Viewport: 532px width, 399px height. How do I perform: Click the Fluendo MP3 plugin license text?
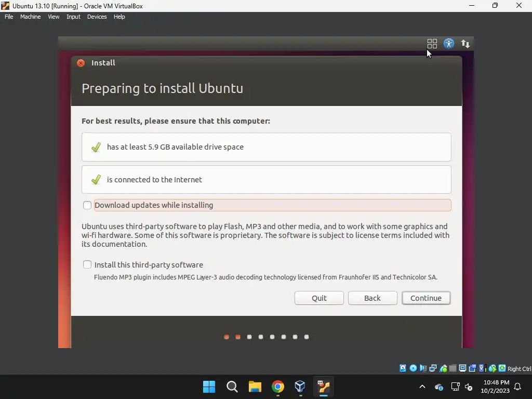tap(265, 277)
